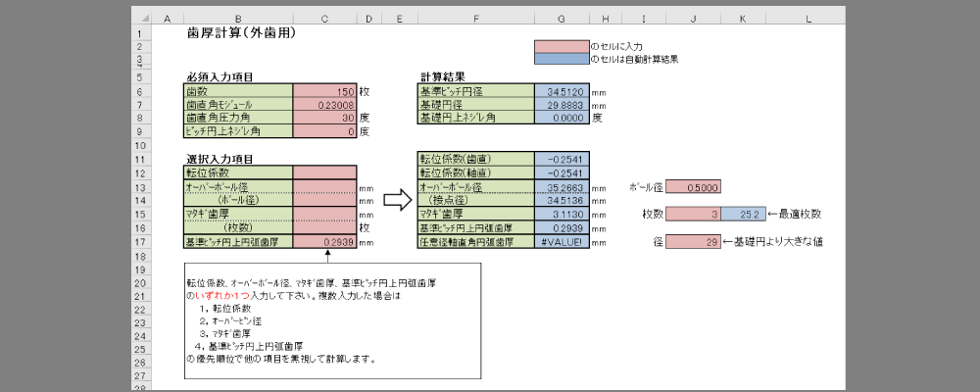
Task: Click the module input cell showing 0.23008
Action: tap(324, 105)
